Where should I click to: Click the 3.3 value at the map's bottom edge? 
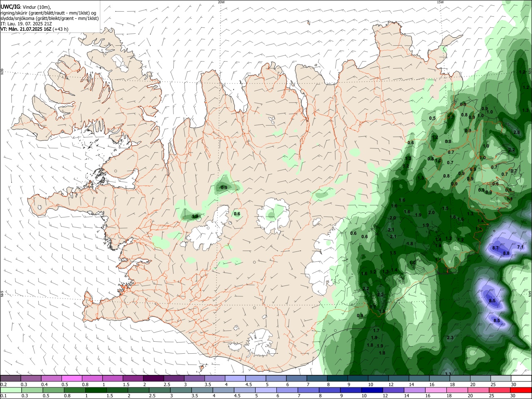click(x=448, y=374)
